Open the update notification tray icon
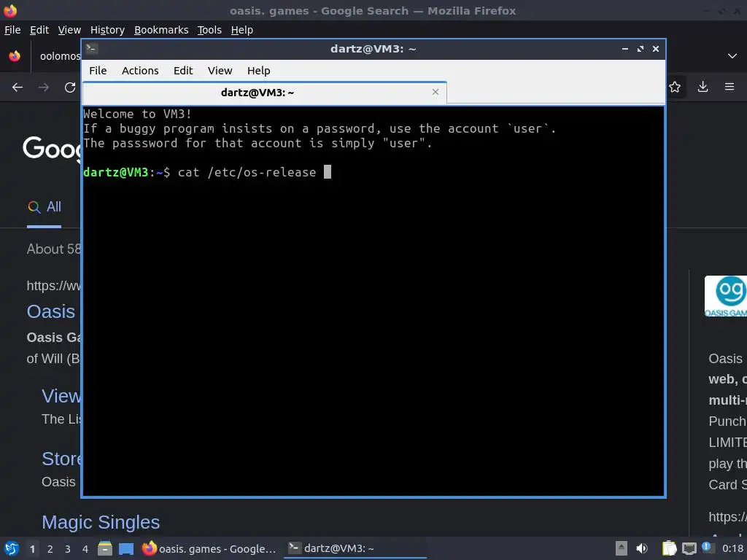Viewport: 747px width, 560px height. [x=707, y=548]
